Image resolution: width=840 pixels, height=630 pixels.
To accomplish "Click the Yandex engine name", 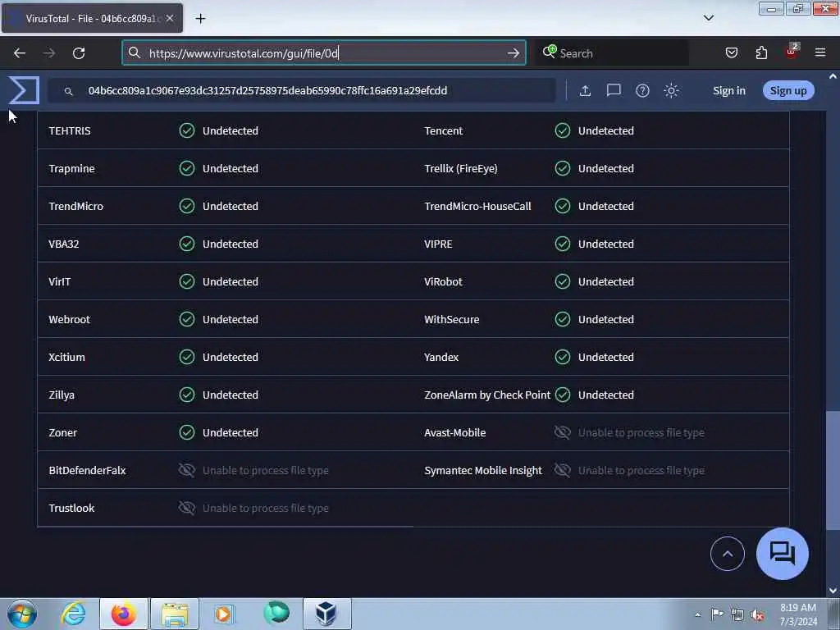I will point(441,358).
